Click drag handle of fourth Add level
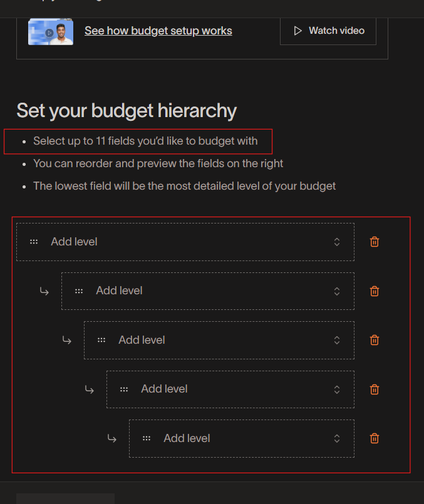 tap(124, 389)
